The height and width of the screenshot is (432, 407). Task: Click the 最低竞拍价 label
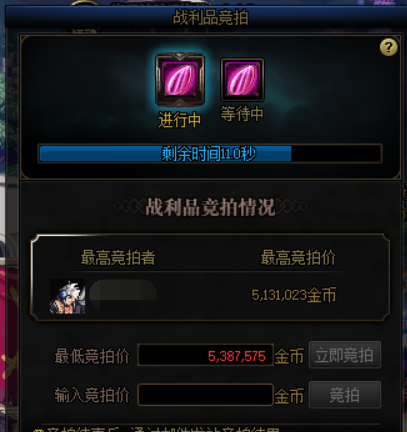point(92,356)
